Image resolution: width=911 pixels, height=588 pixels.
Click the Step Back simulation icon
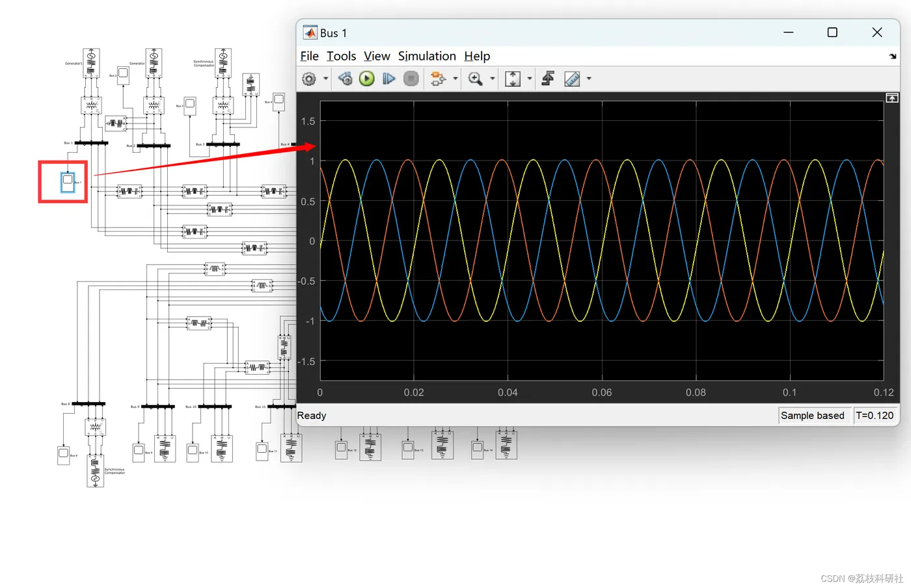pyautogui.click(x=345, y=79)
